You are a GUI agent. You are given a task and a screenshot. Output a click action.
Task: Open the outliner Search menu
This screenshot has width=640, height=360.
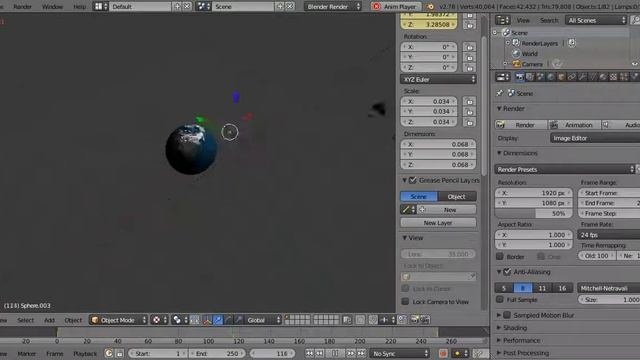tap(549, 20)
